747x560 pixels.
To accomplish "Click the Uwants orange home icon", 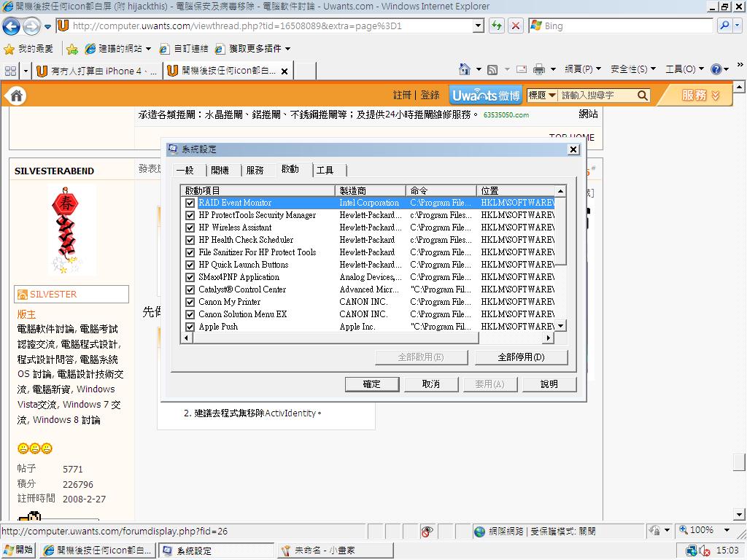I will 16,96.
